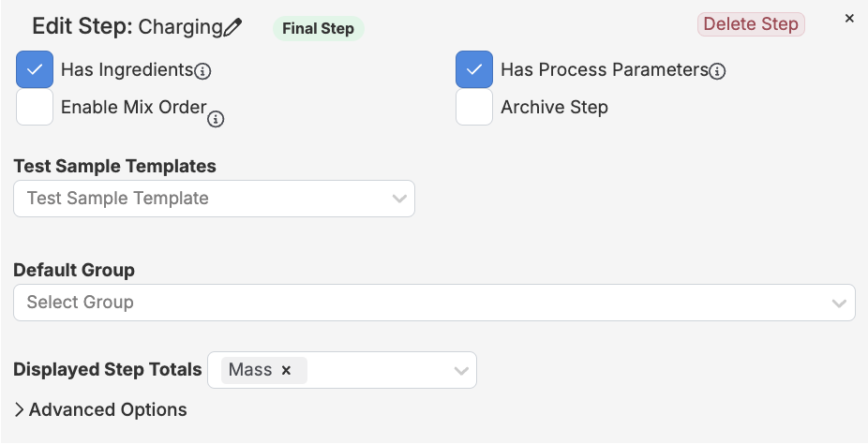Click info icon beside Has Ingredients
The width and height of the screenshot is (868, 444).
[202, 71]
